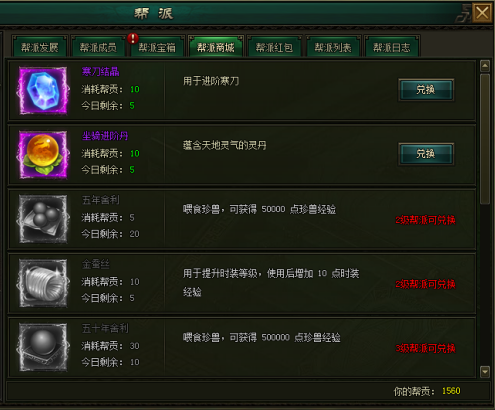This screenshot has height=410, width=495.
Task: Click the 坐骑进阶丹 orange orb icon
Action: tap(43, 155)
